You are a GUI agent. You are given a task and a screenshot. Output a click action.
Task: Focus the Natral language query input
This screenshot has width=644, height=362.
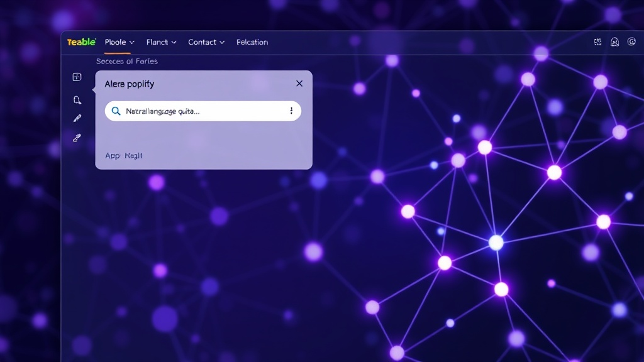pos(203,111)
